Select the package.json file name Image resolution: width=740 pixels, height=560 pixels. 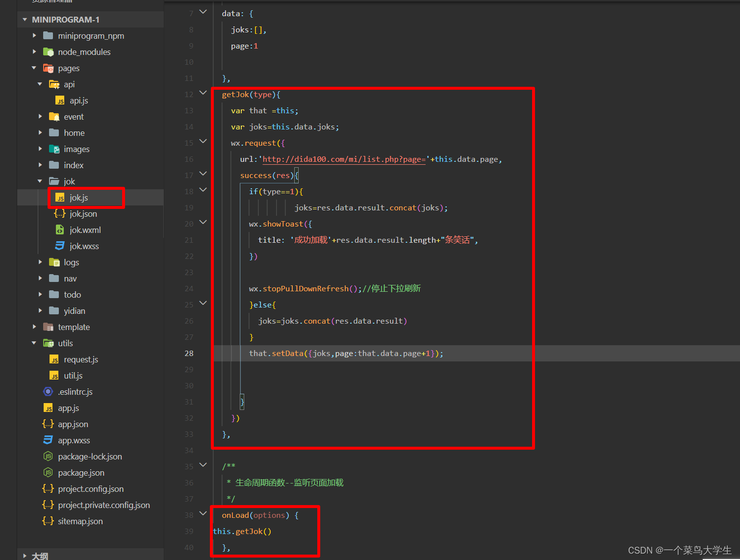click(81, 473)
